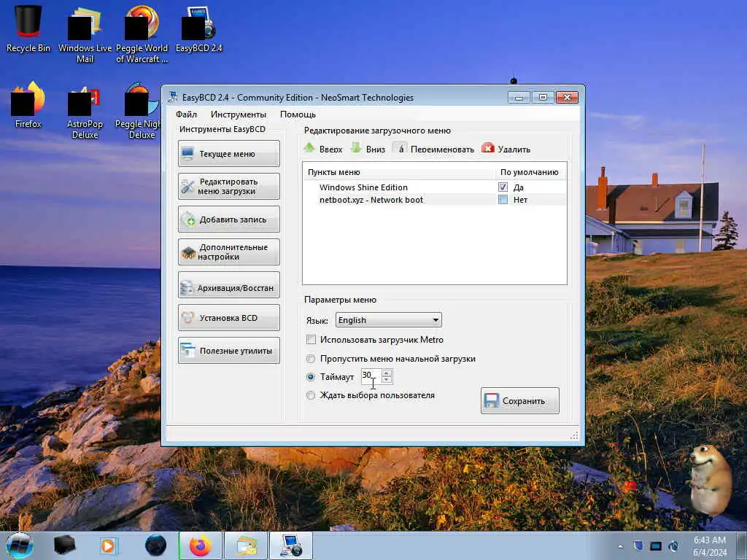Image resolution: width=747 pixels, height=560 pixels.
Task: Select the Windows Shine Edition entry
Action: tap(363, 187)
